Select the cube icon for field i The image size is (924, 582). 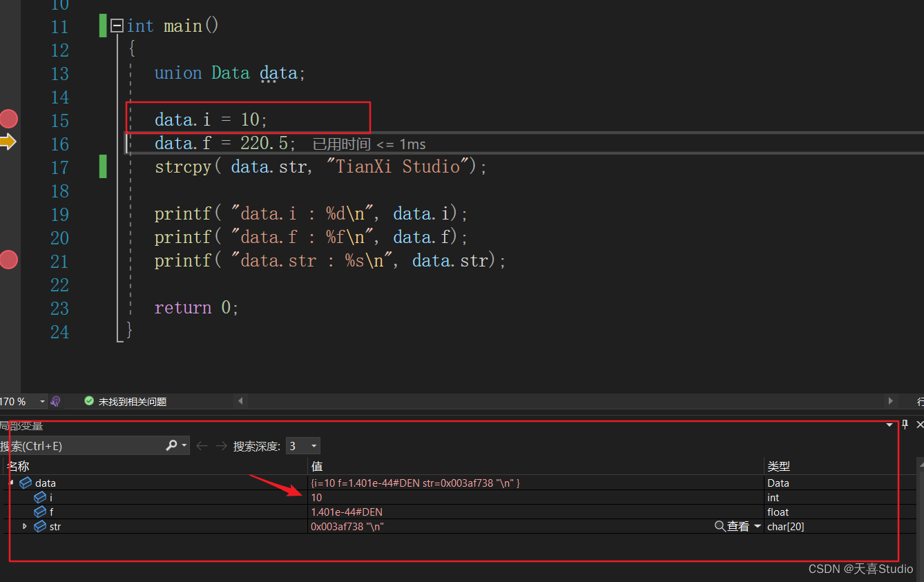coord(40,497)
